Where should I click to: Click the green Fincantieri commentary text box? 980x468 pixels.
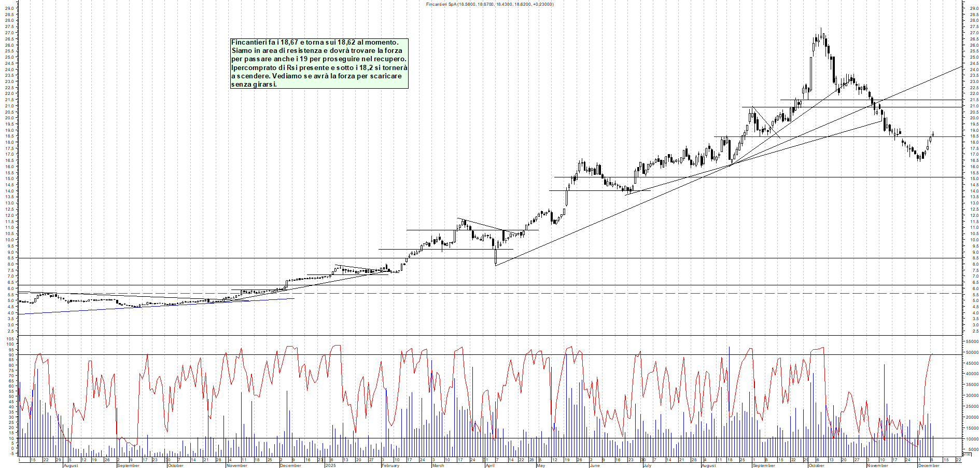(319, 63)
